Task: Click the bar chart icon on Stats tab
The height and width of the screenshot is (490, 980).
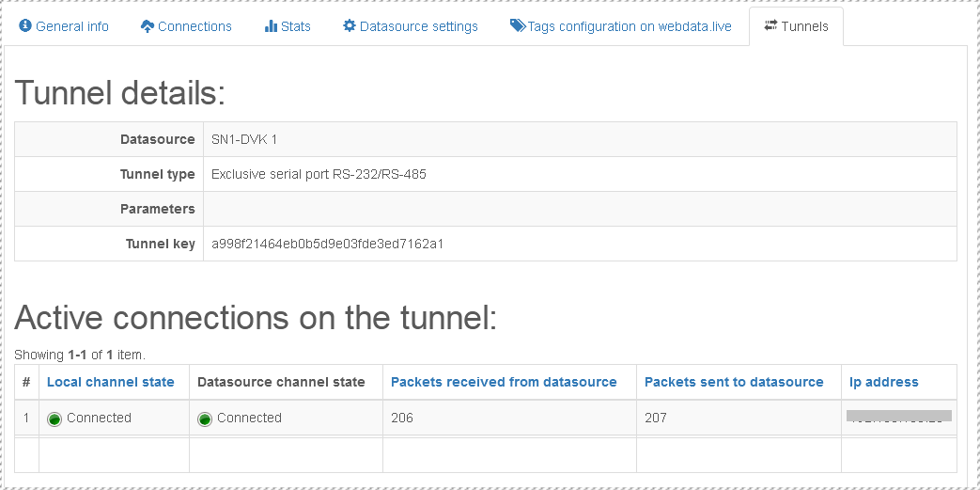Action: (x=271, y=26)
